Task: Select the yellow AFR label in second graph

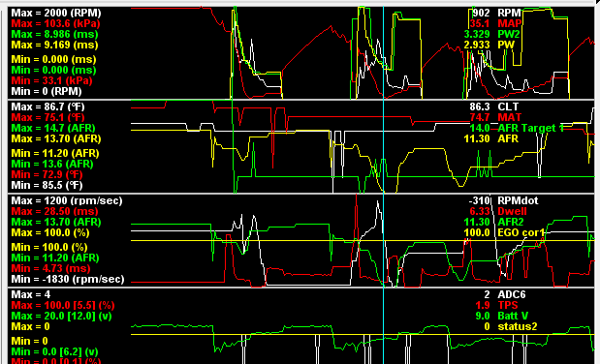Action: tap(508, 138)
